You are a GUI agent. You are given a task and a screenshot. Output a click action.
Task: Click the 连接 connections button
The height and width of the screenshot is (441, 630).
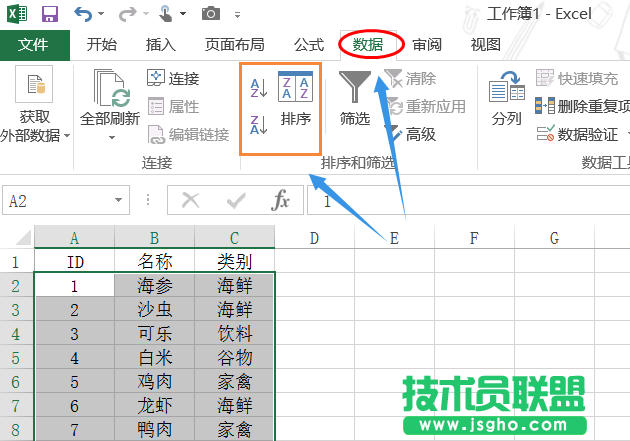[x=173, y=78]
